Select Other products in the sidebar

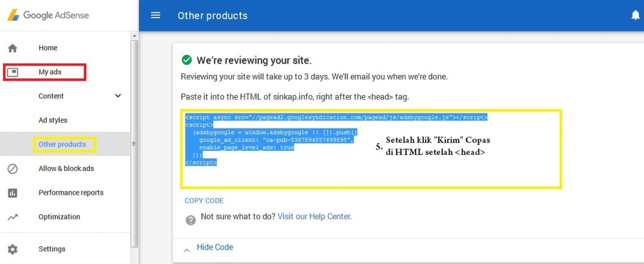62,144
